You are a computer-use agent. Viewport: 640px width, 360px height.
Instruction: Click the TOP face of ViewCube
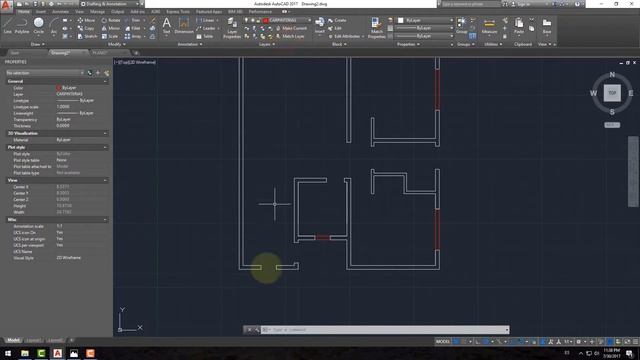click(x=612, y=93)
